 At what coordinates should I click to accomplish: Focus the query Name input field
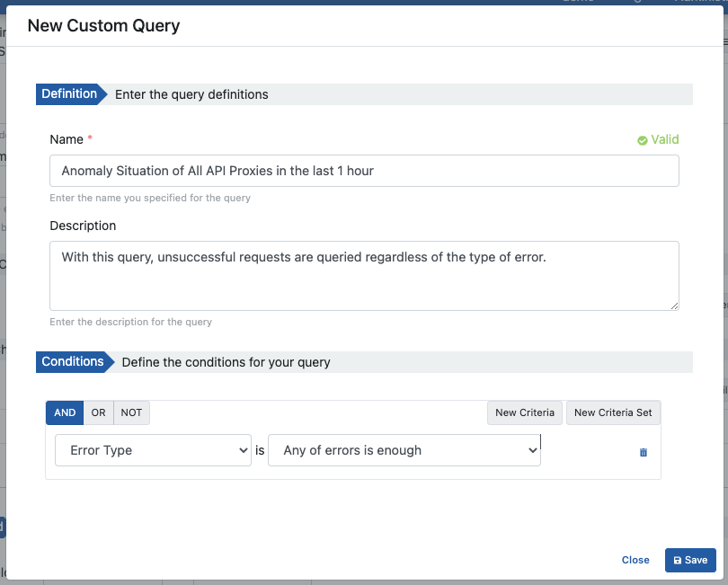click(x=364, y=171)
